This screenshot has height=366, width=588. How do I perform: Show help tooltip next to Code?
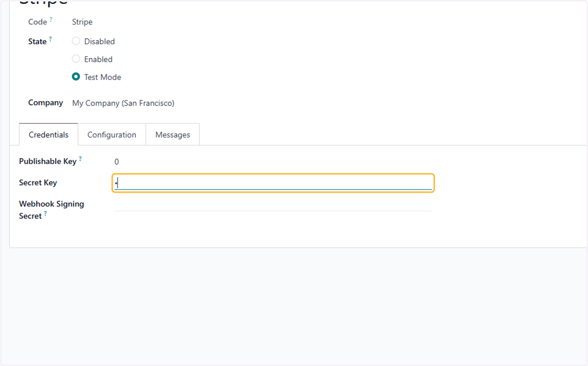click(x=51, y=19)
